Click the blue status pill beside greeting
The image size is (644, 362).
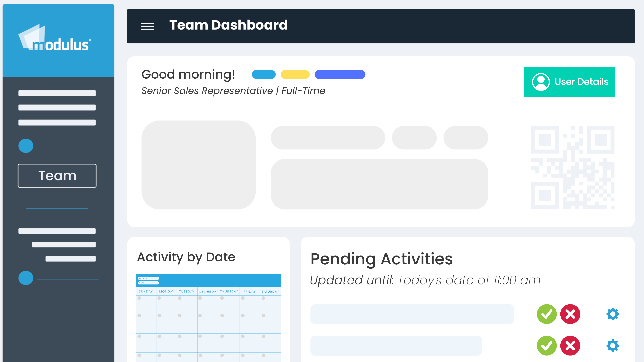tap(264, 75)
